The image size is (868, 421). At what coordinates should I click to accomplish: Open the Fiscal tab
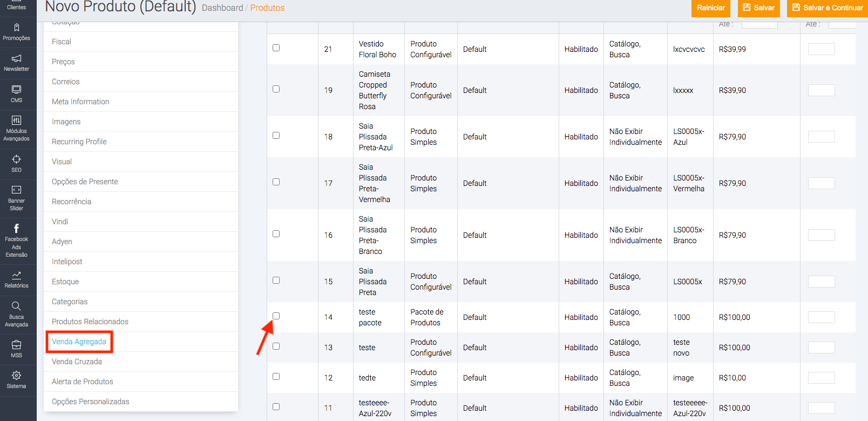point(141,42)
